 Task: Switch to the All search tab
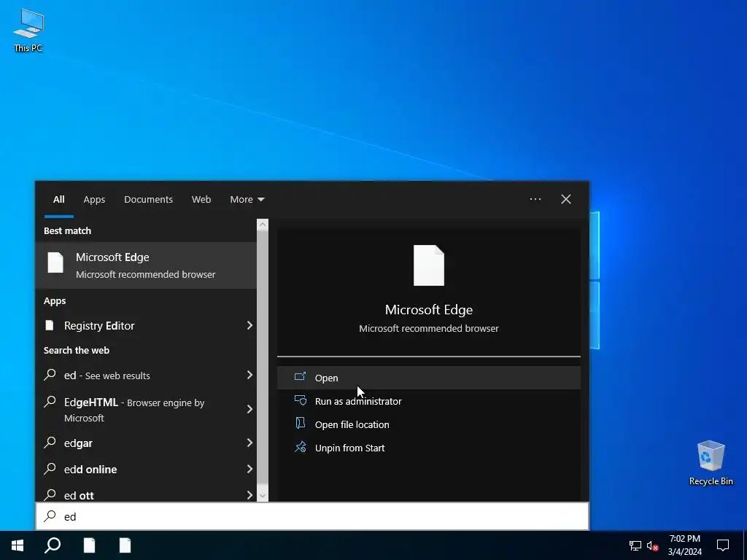pos(58,200)
